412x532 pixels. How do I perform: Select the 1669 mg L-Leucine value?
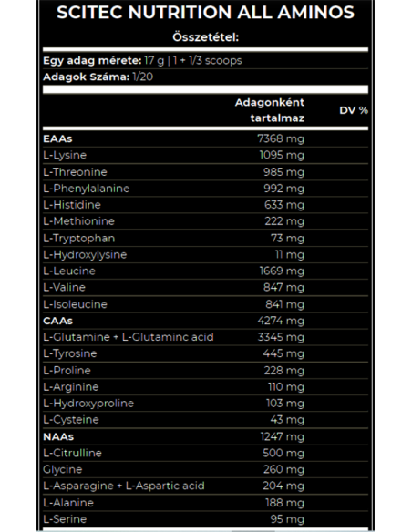[282, 271]
